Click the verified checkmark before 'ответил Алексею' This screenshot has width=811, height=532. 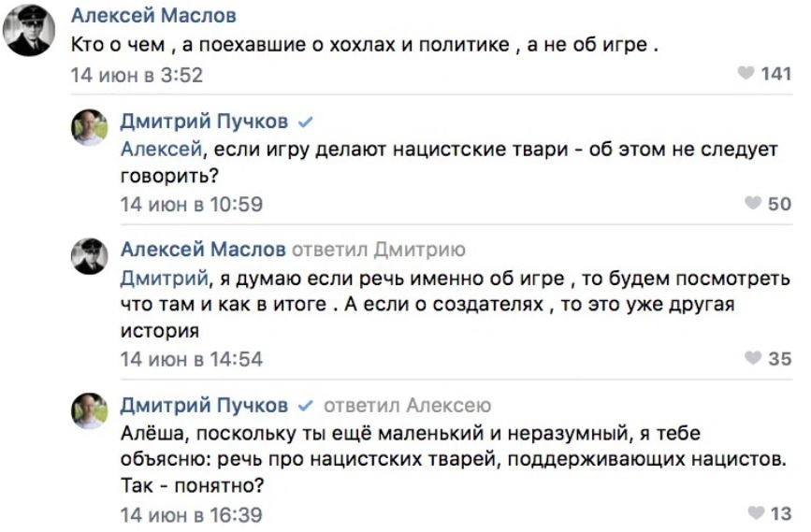304,406
